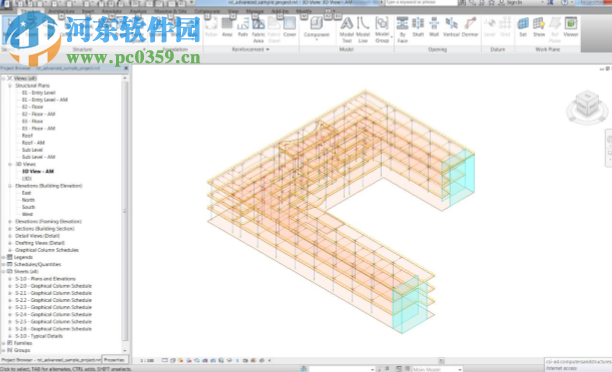
Task: Select Sub Level plan view
Action: click(32, 150)
